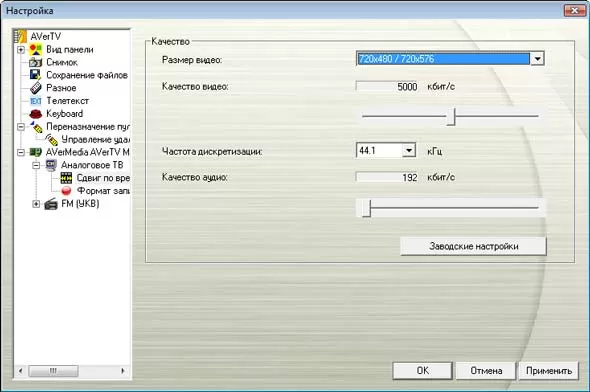This screenshot has height=392, width=590.
Task: Expand the Вид панели tree node
Action: 21,49
